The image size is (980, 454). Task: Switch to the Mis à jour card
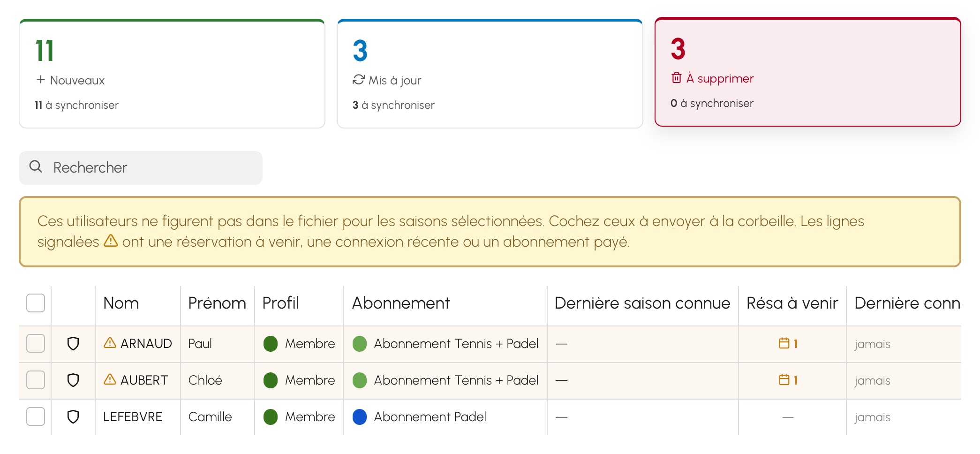pyautogui.click(x=490, y=74)
